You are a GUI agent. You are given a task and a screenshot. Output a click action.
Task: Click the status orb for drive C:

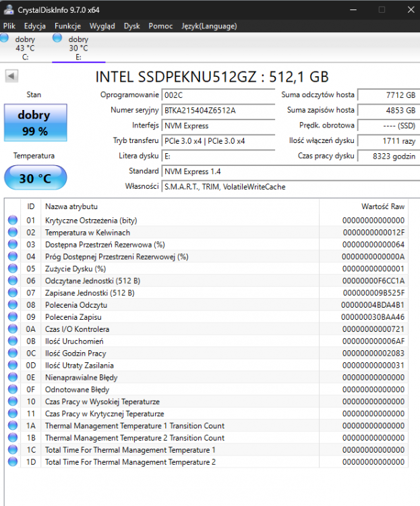tap(5, 38)
